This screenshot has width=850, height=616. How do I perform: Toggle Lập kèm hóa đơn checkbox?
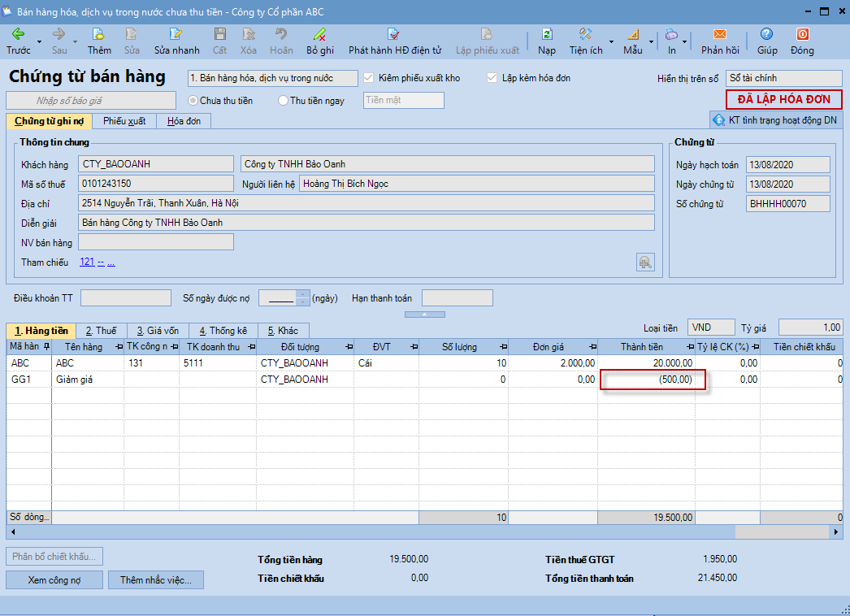(x=492, y=78)
